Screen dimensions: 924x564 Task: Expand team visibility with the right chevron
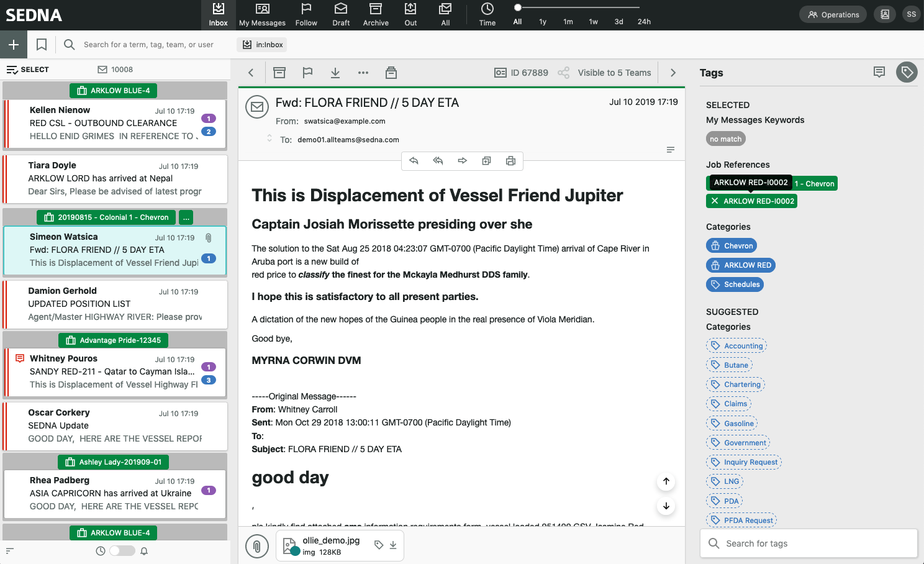[x=673, y=73]
